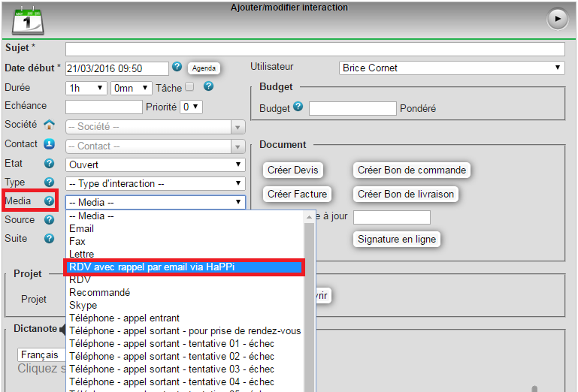Viewport: 578px width, 392px height.
Task: Click the Société house icon
Action: point(49,125)
